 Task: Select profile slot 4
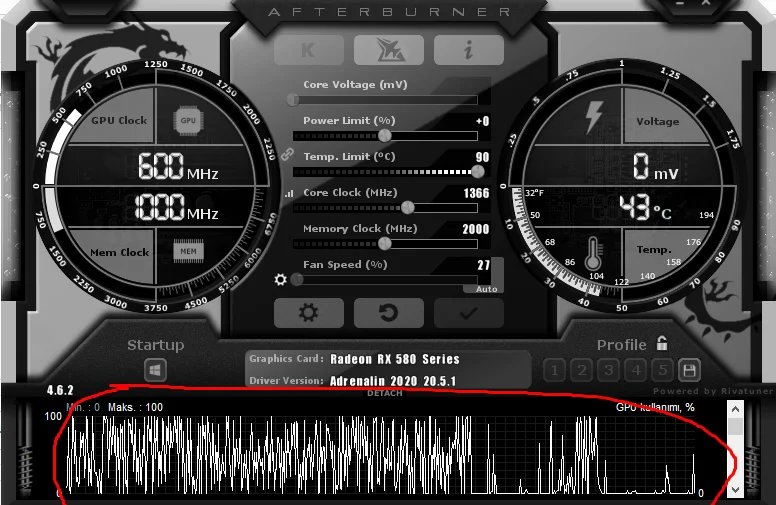(x=636, y=370)
